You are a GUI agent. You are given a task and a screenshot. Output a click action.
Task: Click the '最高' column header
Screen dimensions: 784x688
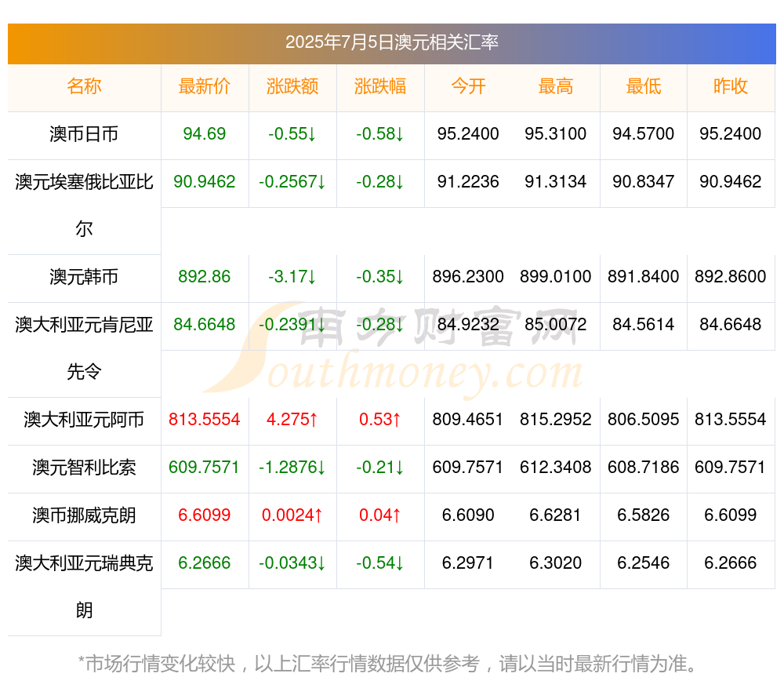point(556,86)
